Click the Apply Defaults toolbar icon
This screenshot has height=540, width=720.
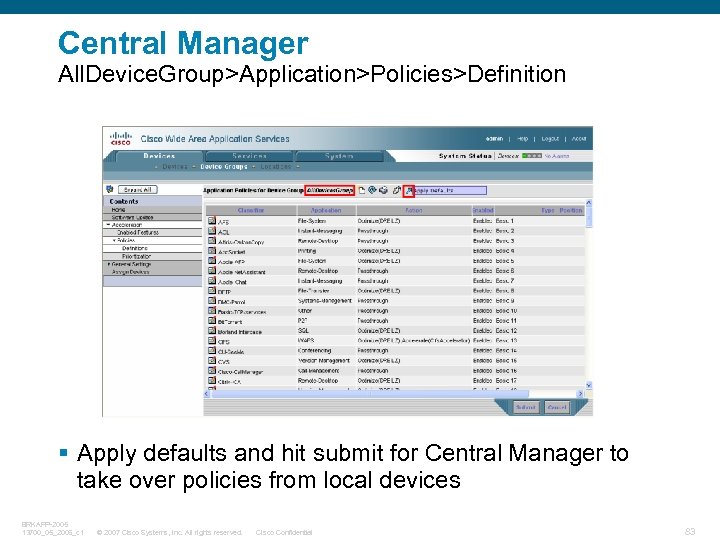coord(409,191)
